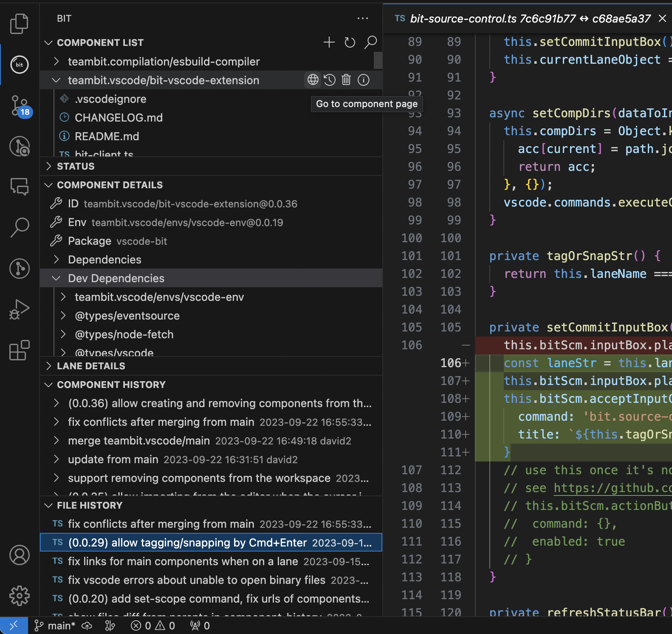Screen dimensions: 672x634
Task: Click the Component List scrollbar thumb
Action: [x=378, y=60]
